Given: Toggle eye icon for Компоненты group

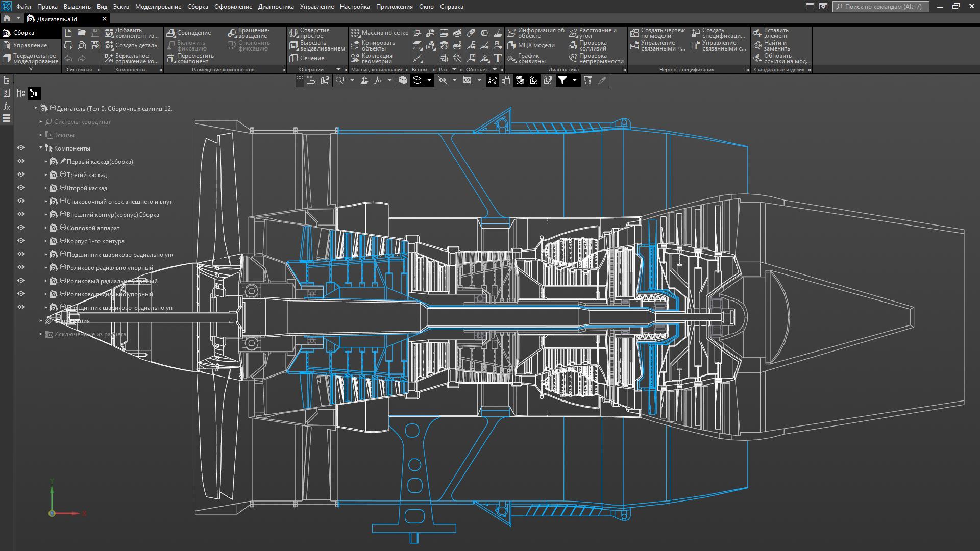Looking at the screenshot, I should 21,148.
